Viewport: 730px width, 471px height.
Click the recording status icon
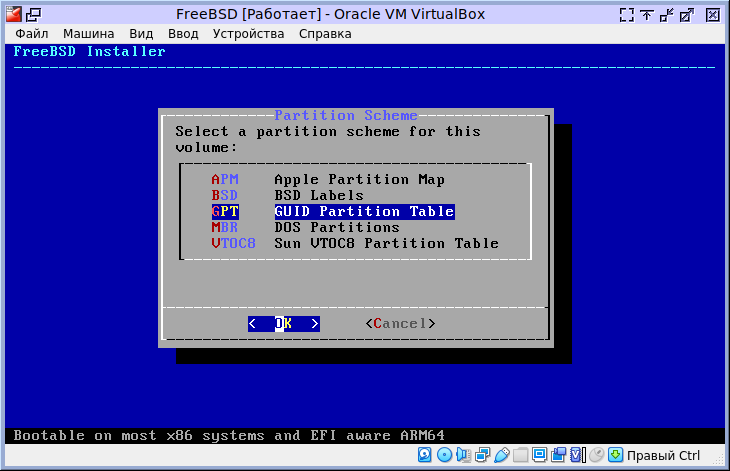[x=558, y=455]
